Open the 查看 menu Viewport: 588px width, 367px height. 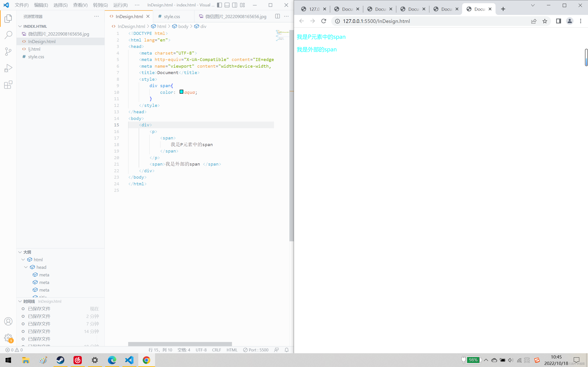click(x=80, y=5)
